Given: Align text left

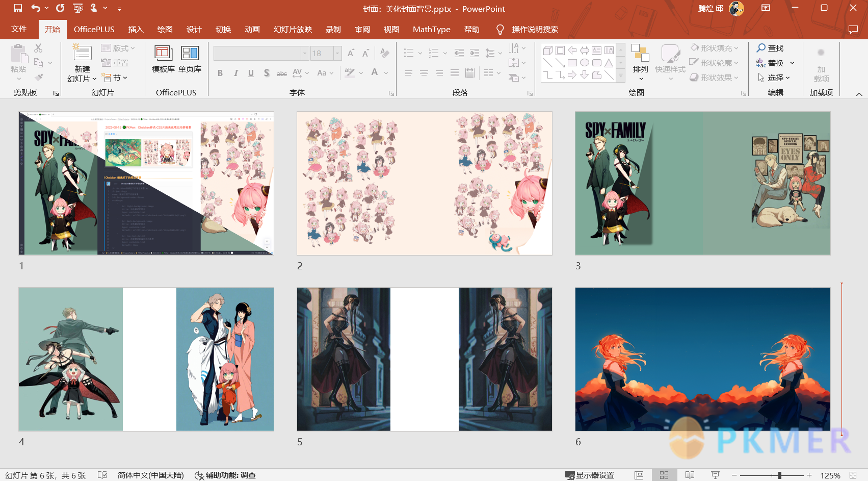Looking at the screenshot, I should coord(408,73).
